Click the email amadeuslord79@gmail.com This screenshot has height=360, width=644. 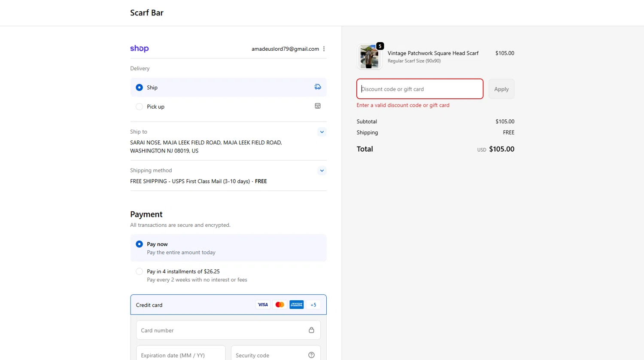tap(285, 49)
